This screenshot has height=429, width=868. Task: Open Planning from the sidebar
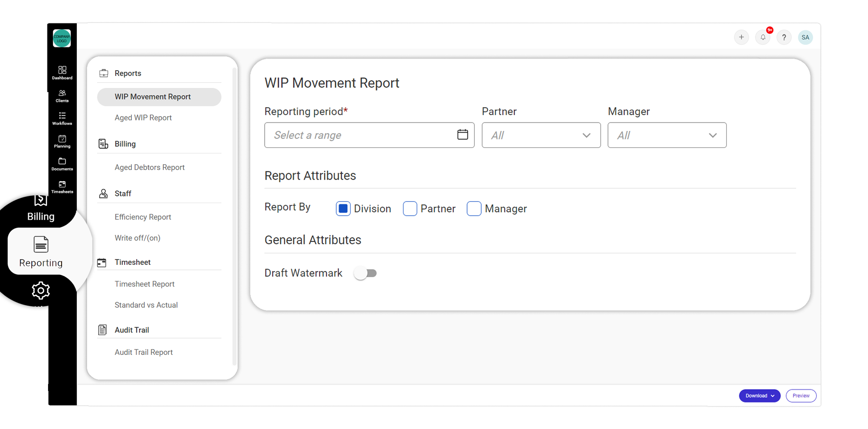click(62, 141)
